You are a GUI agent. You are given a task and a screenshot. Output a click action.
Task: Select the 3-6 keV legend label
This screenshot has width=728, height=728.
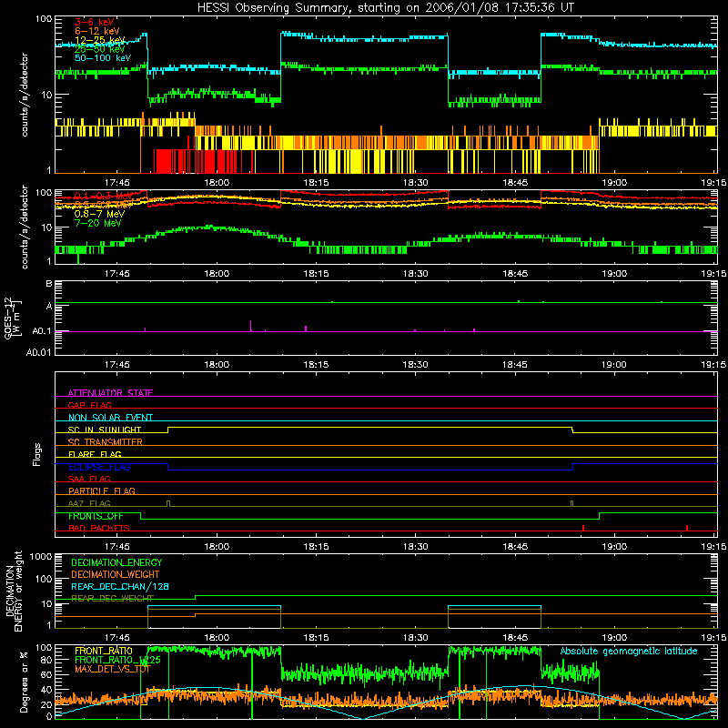(x=95, y=22)
